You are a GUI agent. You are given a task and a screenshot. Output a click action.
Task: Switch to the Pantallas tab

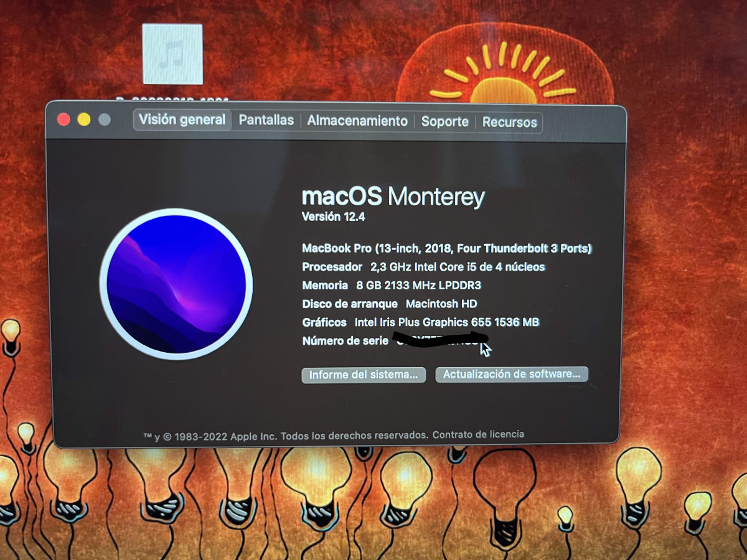pyautogui.click(x=266, y=121)
